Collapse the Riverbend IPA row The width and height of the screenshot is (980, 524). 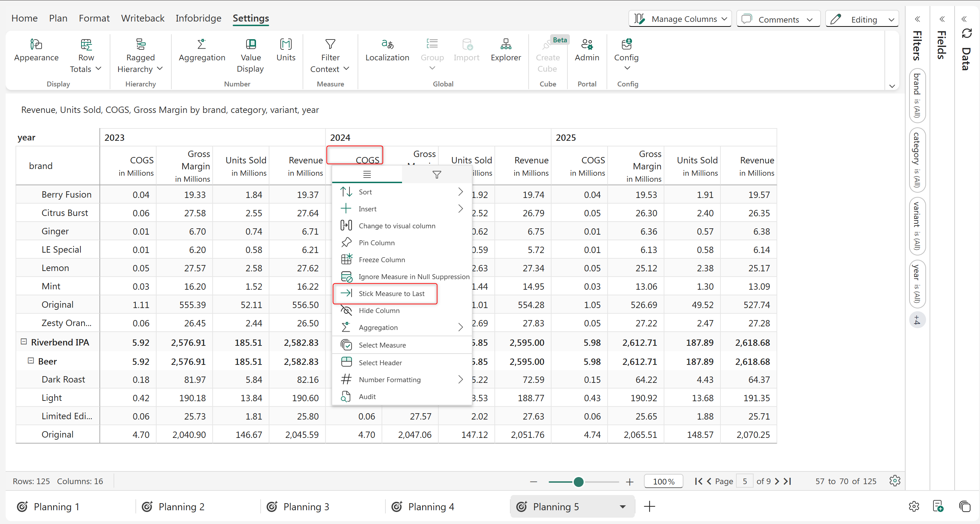24,342
